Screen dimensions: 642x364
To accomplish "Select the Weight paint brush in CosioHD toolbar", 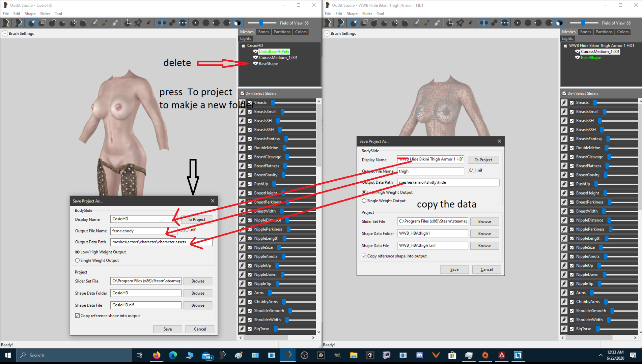I will [95, 23].
